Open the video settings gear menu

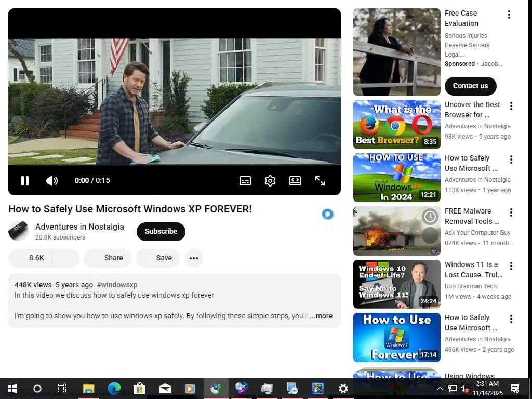point(270,181)
